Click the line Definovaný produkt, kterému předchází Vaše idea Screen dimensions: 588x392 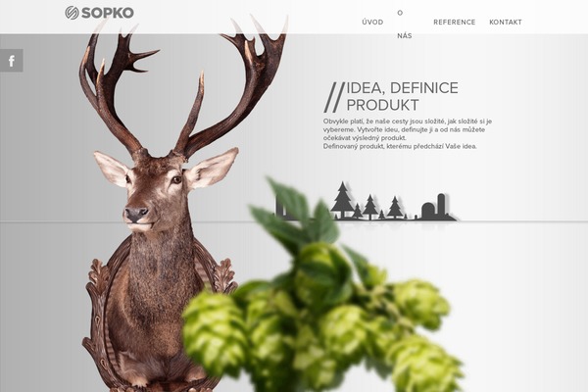coord(400,146)
